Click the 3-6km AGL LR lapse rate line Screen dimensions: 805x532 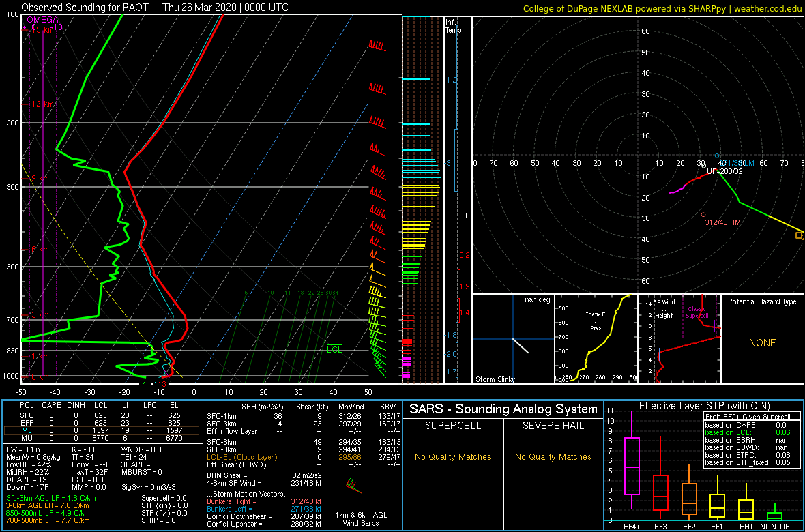tap(48, 506)
